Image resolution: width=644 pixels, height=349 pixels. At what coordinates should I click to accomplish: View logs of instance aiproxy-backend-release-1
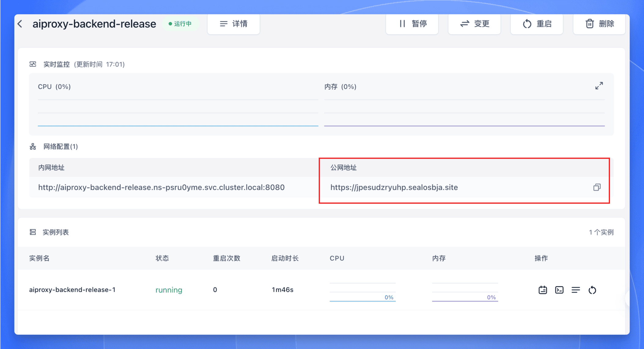576,290
